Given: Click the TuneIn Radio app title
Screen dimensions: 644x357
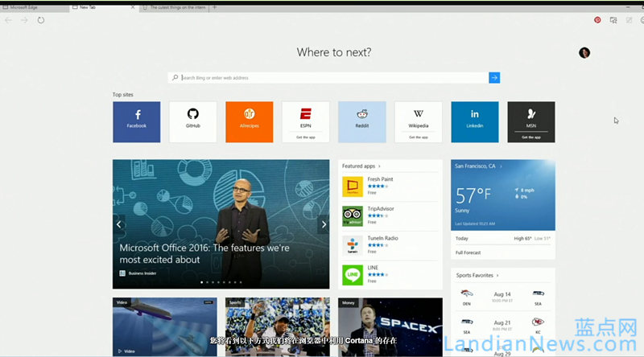Looking at the screenshot, I should pos(382,238).
